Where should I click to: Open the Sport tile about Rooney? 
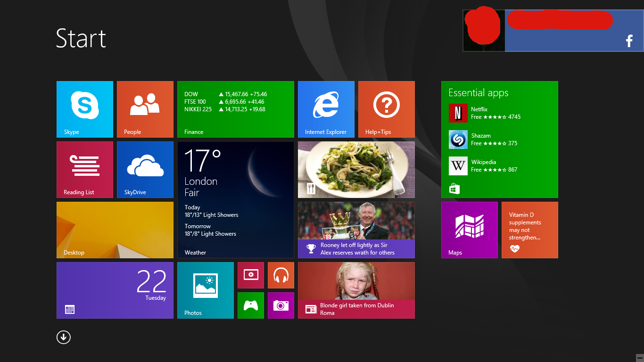[x=356, y=230]
